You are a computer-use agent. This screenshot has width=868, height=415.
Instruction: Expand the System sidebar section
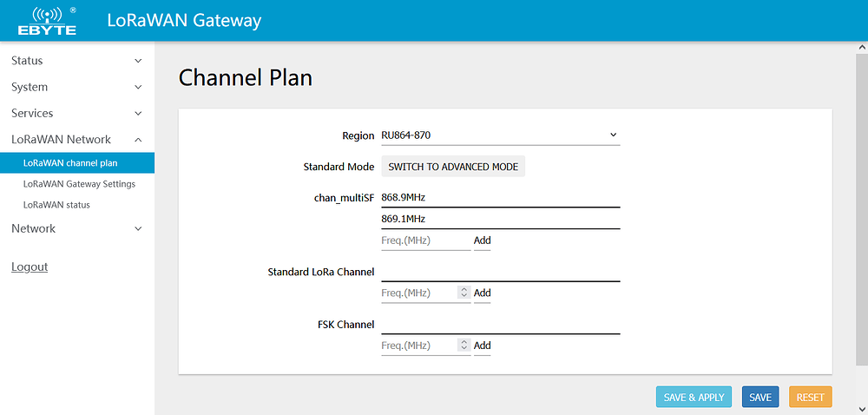76,87
